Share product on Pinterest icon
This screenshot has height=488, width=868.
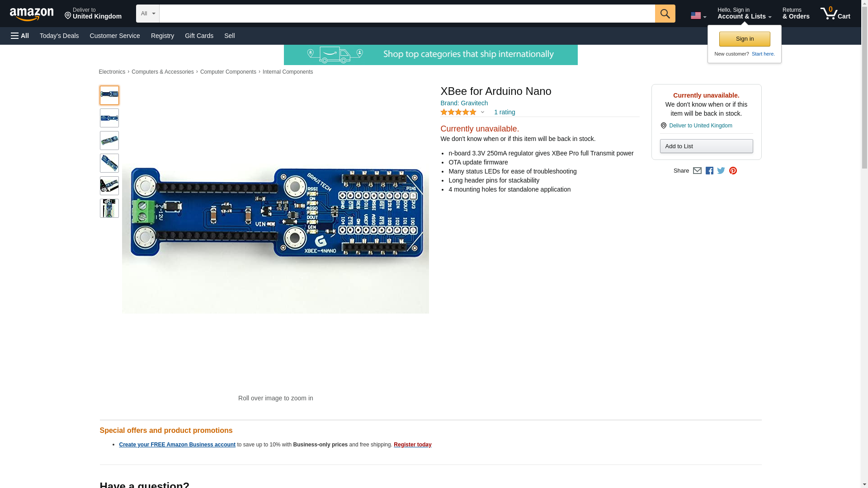(733, 171)
